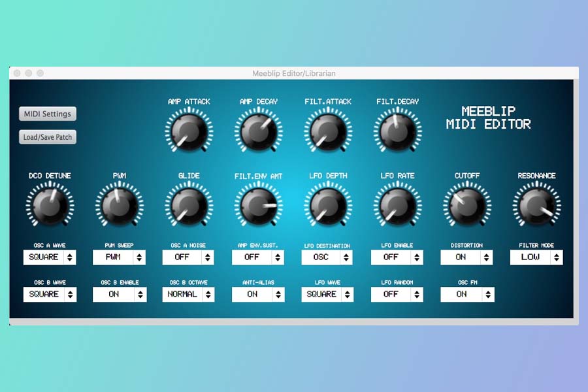Click the Meeblip Editor/Librarian title bar

pyautogui.click(x=293, y=73)
